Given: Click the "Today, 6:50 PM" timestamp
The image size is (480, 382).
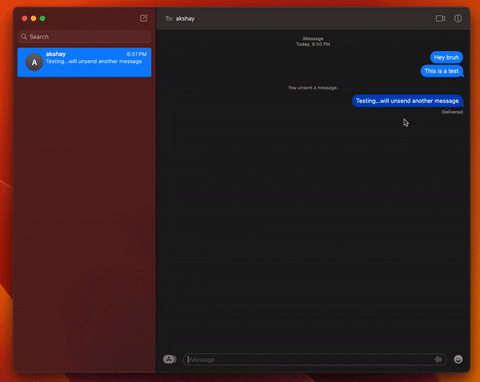Looking at the screenshot, I should coord(313,44).
